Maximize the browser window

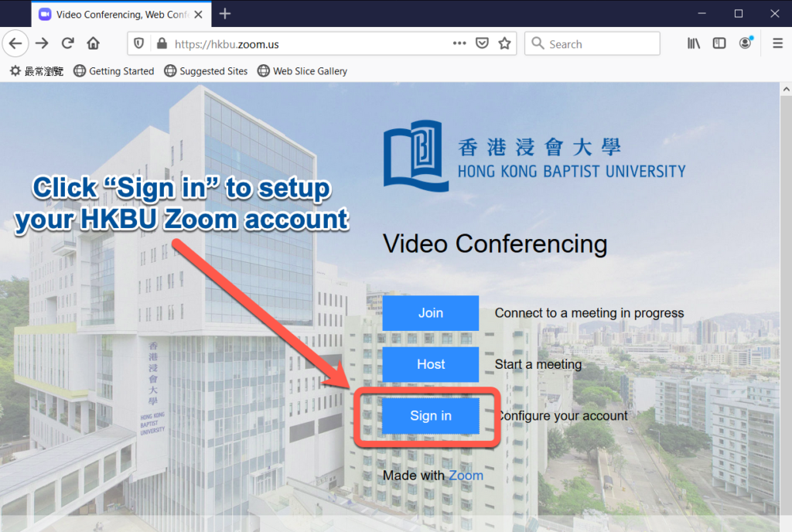pyautogui.click(x=739, y=14)
